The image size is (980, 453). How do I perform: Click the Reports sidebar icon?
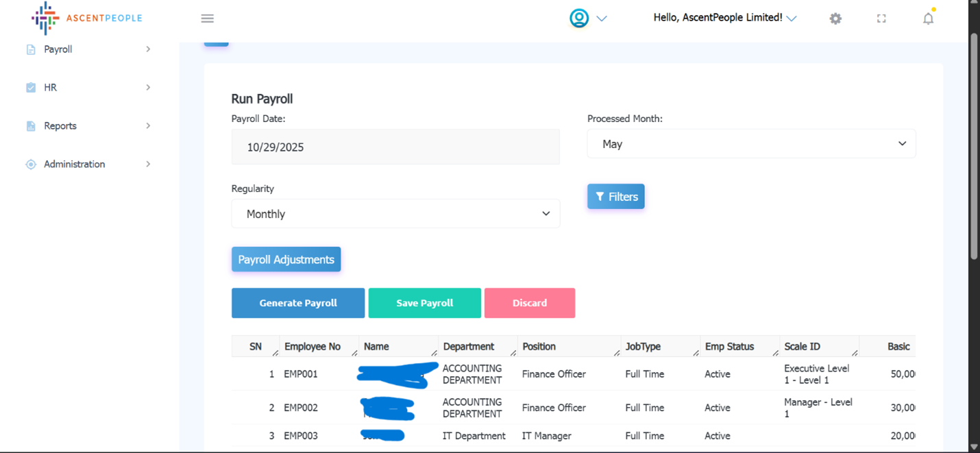point(31,126)
